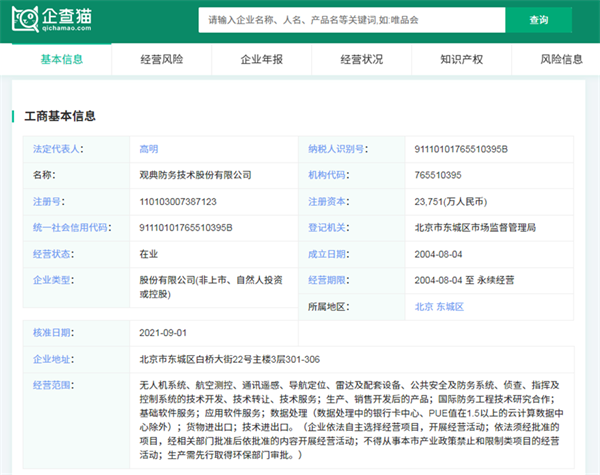The height and width of the screenshot is (475, 600).
Task: Click the 东城区 district link
Action: pyautogui.click(x=450, y=307)
